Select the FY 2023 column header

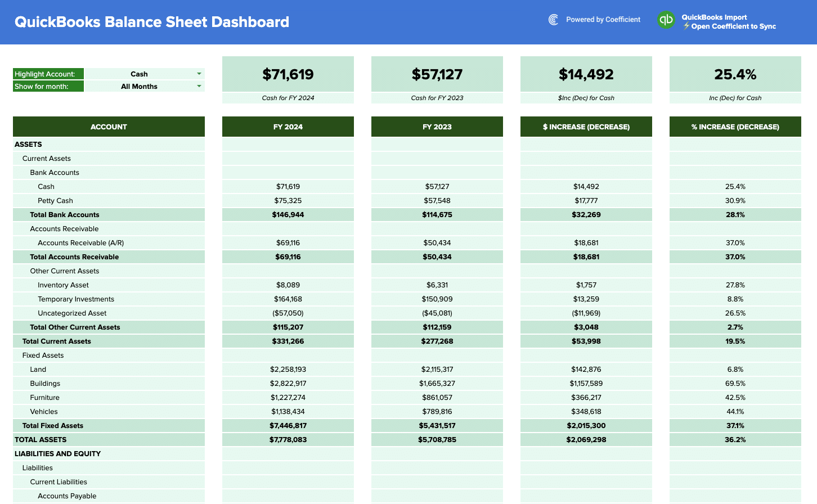tap(437, 127)
